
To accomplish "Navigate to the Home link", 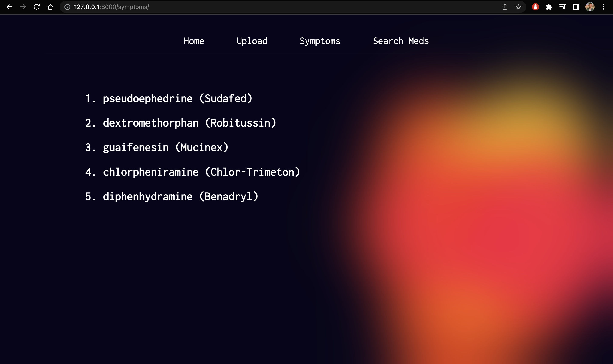I will coord(194,41).
